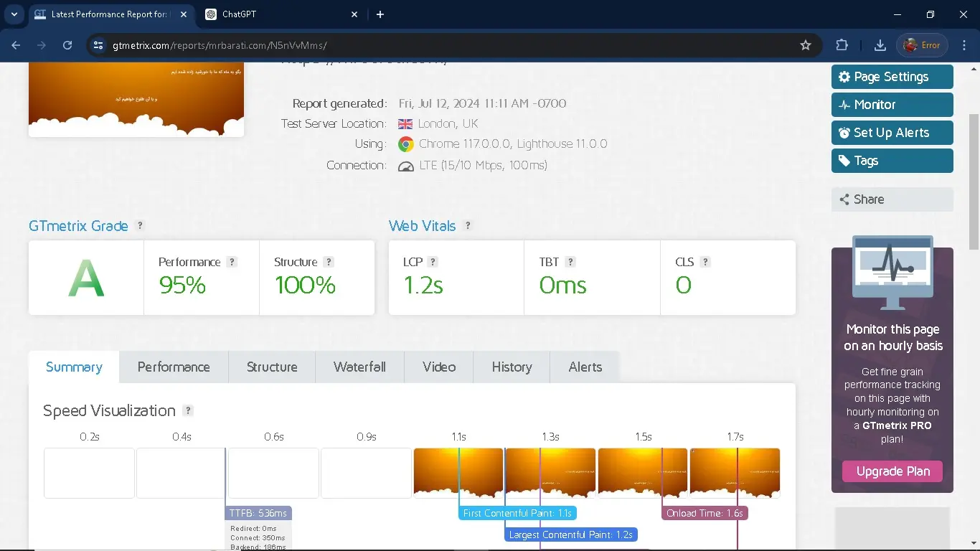This screenshot has height=551, width=980.
Task: Go back to previous page
Action: pyautogui.click(x=16, y=45)
